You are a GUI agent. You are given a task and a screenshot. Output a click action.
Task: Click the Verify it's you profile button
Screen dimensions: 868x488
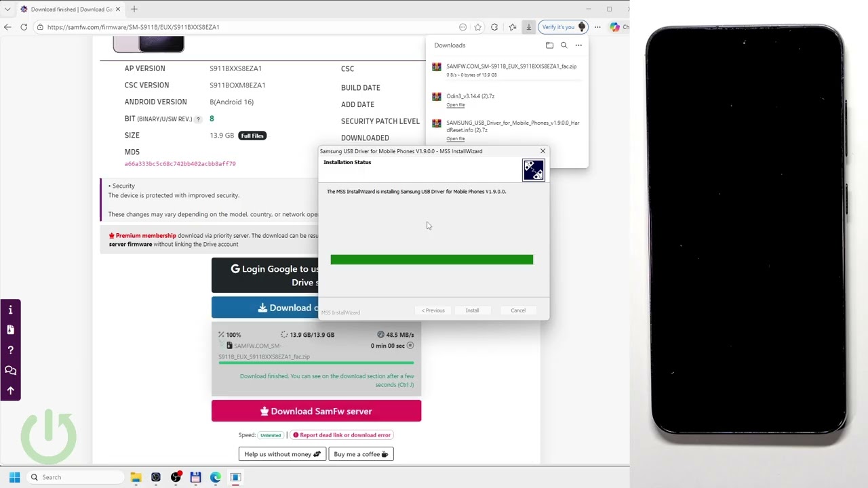[563, 27]
